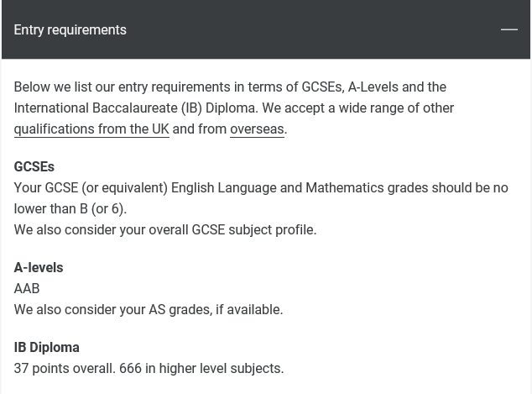Click the Below we list intro sentence
The height and width of the screenshot is (394, 532).
[230, 87]
